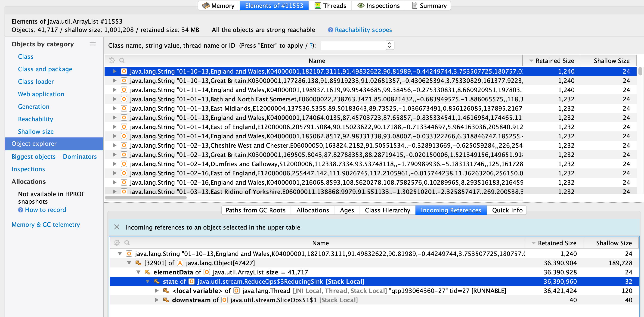This screenshot has width=644, height=317.
Task: Click the horizontal scrollbar under upper table
Action: (x=146, y=198)
